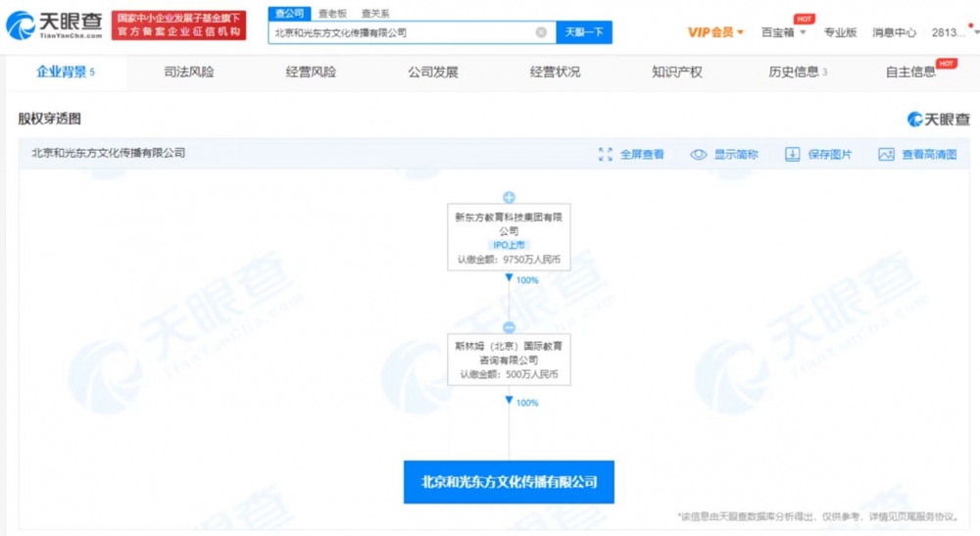Open the VIP会员 dropdown
980x536 pixels.
pos(715,32)
